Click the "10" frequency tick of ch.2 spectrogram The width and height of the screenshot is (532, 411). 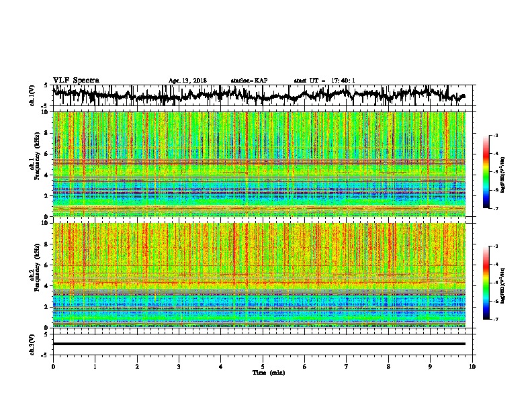pos(46,223)
